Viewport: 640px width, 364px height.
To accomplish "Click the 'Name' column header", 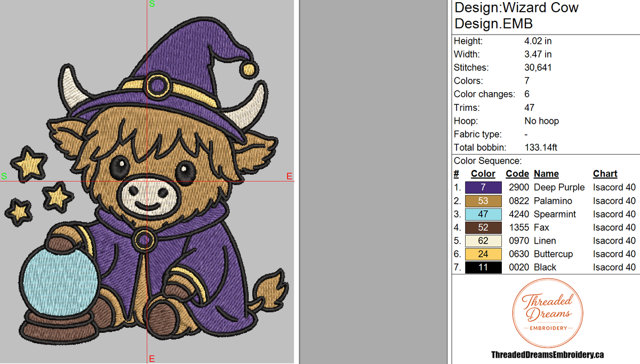I will (x=546, y=174).
